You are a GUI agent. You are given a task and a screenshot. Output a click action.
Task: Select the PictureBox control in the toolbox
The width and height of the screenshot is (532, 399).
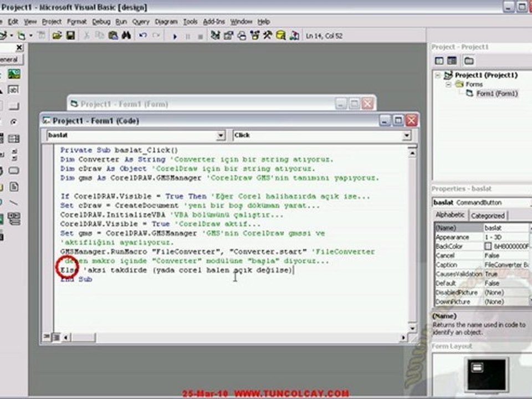[14, 74]
